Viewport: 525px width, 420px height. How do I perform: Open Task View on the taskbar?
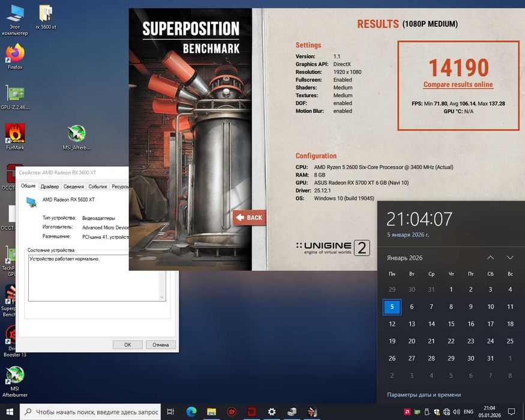coord(170,412)
